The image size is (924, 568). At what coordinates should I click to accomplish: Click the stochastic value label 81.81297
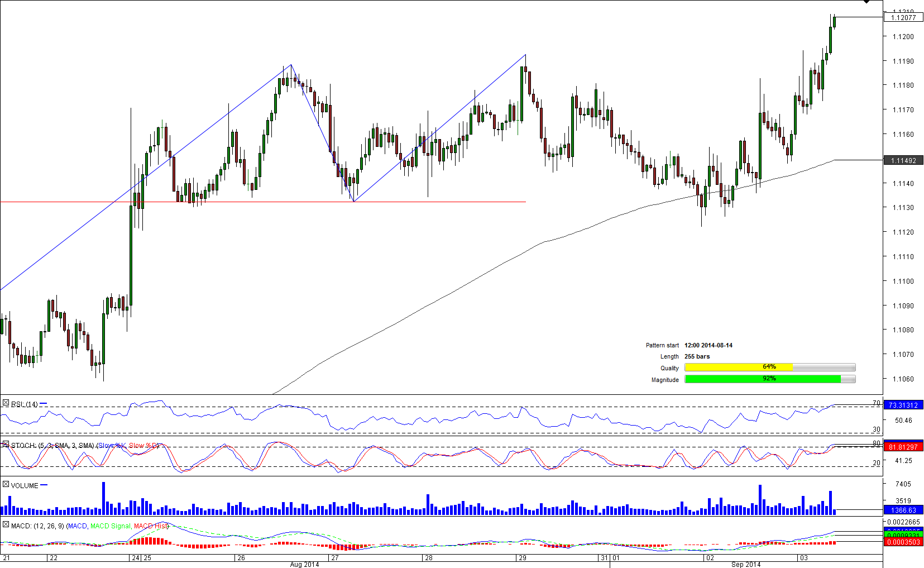[x=903, y=447]
